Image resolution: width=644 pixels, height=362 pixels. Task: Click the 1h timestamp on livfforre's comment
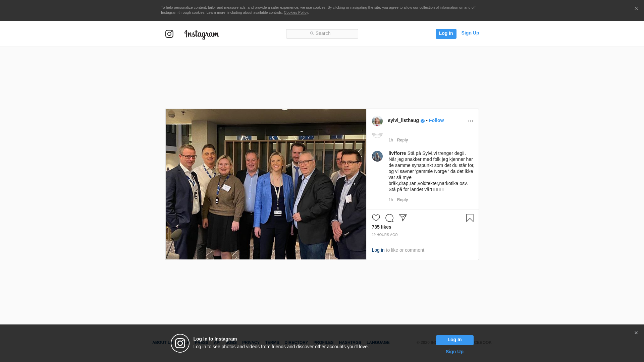pyautogui.click(x=391, y=200)
